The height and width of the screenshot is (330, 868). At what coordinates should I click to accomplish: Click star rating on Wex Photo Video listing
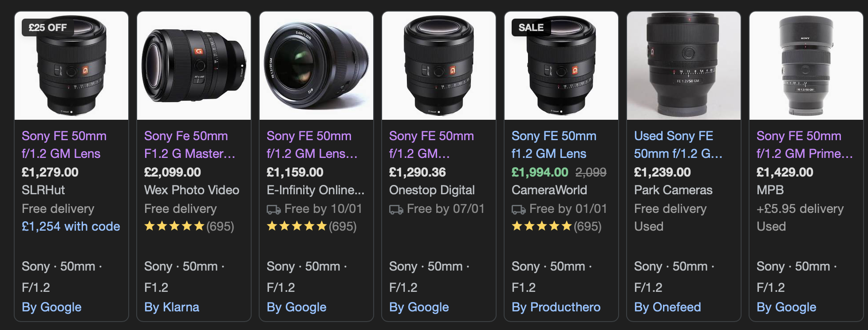click(174, 227)
